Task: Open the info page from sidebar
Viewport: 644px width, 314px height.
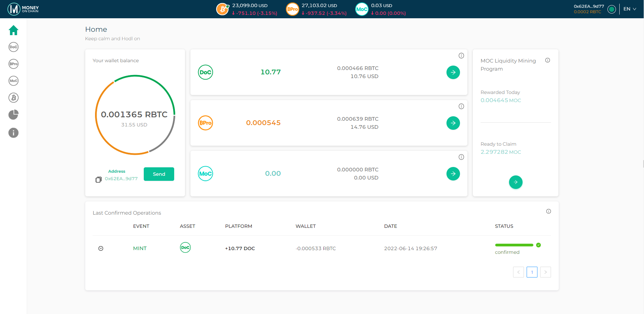Action: tap(14, 133)
